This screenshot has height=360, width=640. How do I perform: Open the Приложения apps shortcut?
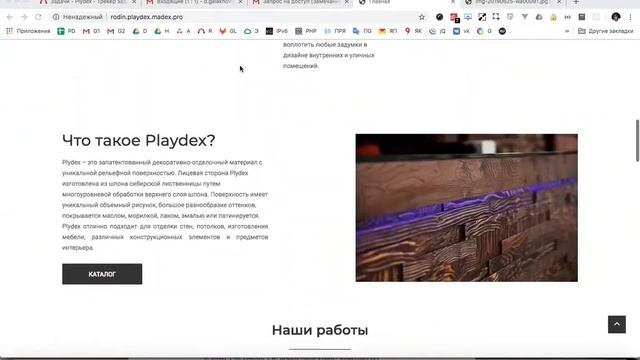(28, 31)
